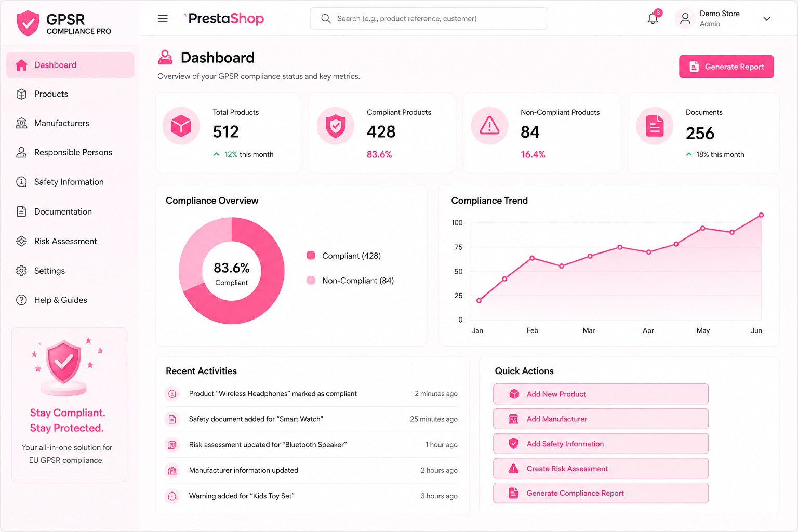Screen dimensions: 798x532
Task: Click the Help & Guides question icon
Action: pyautogui.click(x=21, y=300)
